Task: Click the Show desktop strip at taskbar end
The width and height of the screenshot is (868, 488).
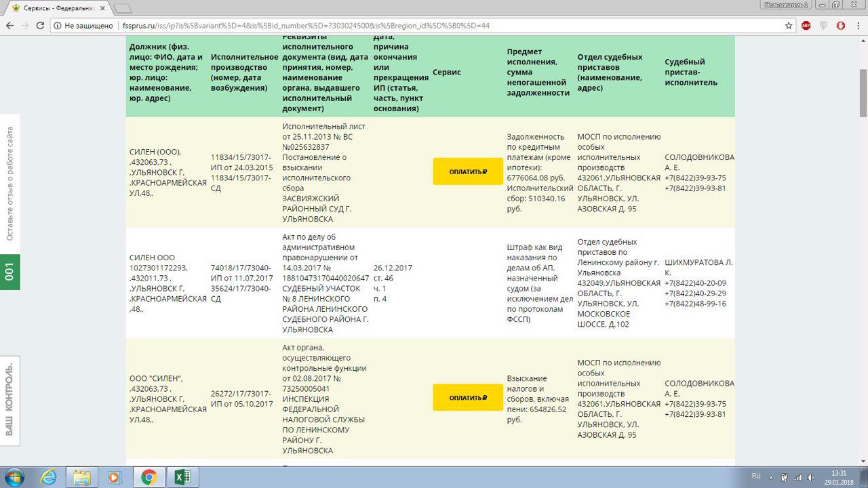Action: pyautogui.click(x=863, y=477)
